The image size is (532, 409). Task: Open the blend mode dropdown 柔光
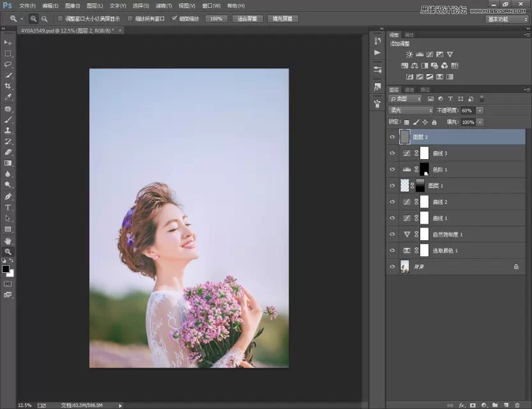click(411, 111)
